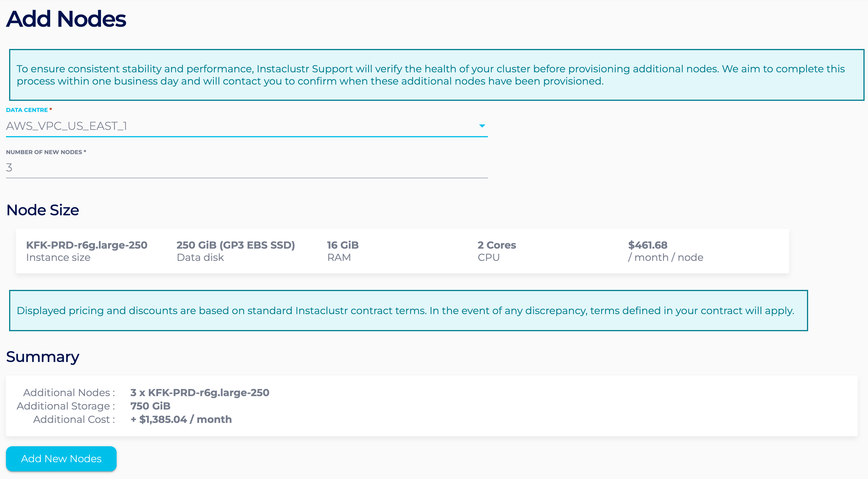Click the 3 x KFK-PRD-r6g.large-250 summary entry
Screen dimensions: 868x479
click(200, 392)
